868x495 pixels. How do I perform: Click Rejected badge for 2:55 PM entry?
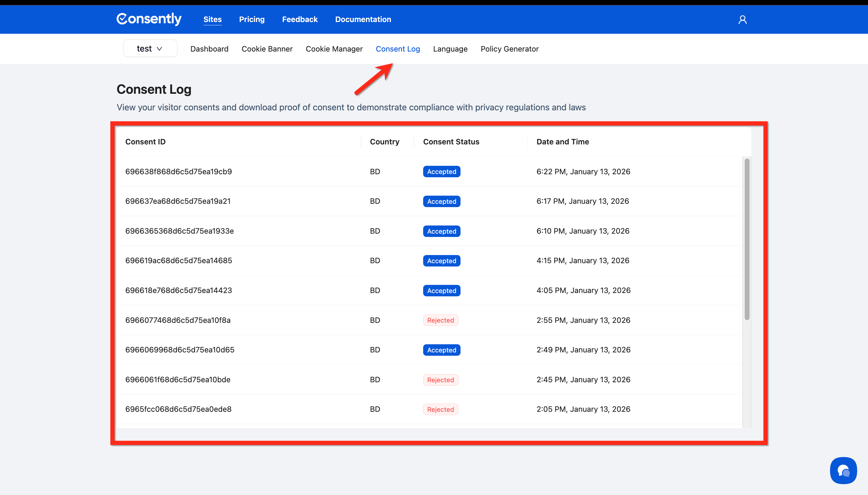coord(440,320)
